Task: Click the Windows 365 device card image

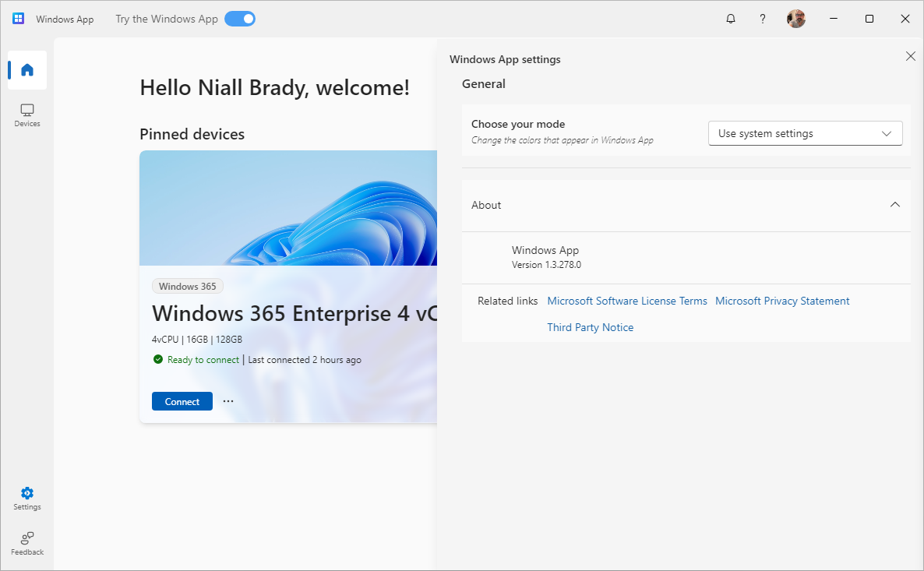Action: pos(288,208)
